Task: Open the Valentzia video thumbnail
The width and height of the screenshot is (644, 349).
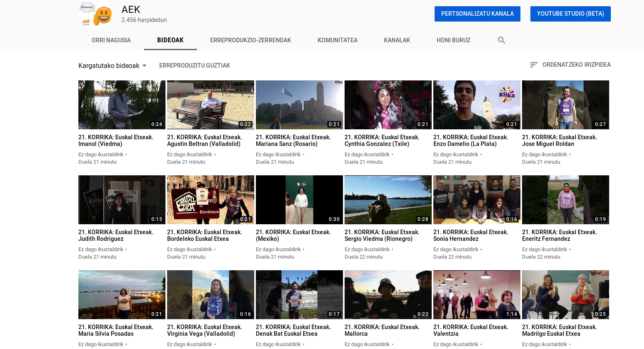Action: click(477, 295)
